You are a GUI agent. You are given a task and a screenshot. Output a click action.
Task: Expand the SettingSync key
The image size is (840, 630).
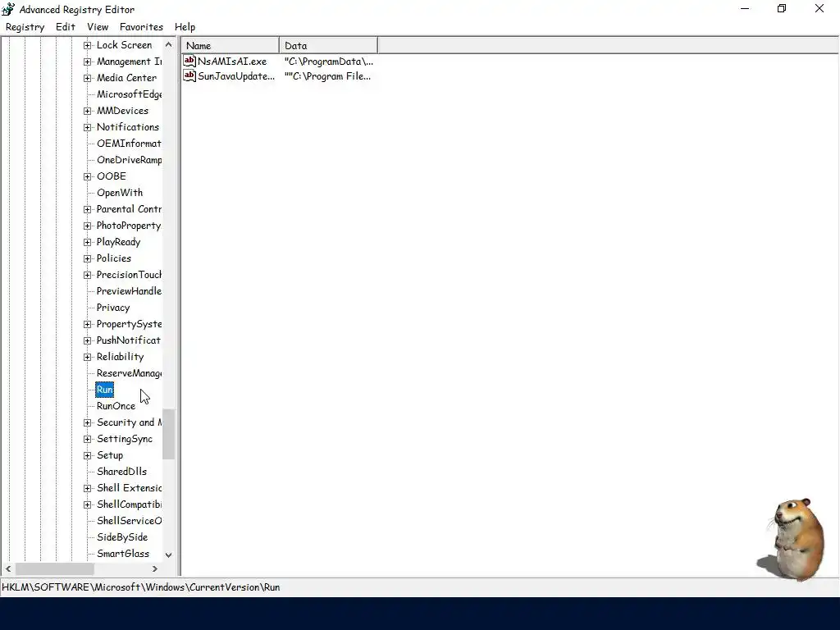pyautogui.click(x=87, y=440)
